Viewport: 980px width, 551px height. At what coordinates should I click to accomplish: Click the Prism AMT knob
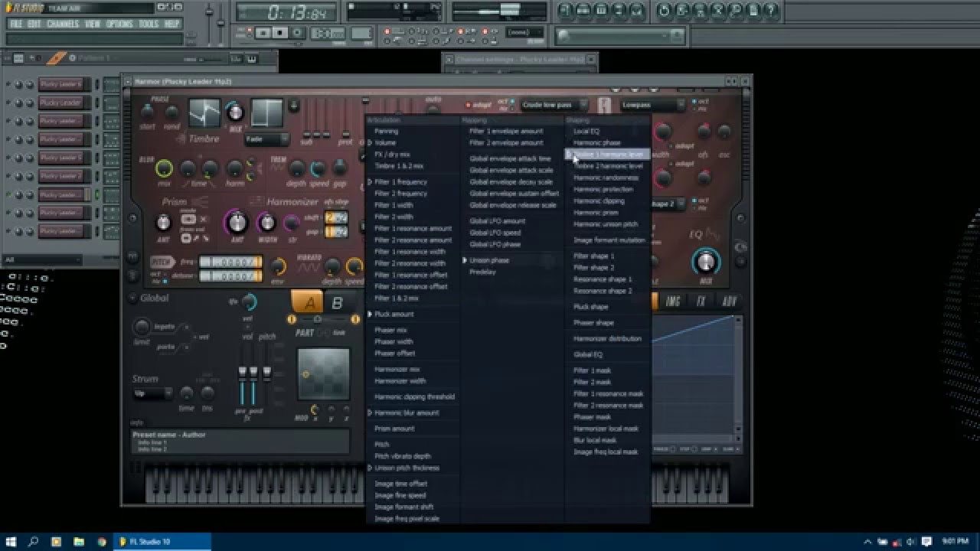(163, 223)
